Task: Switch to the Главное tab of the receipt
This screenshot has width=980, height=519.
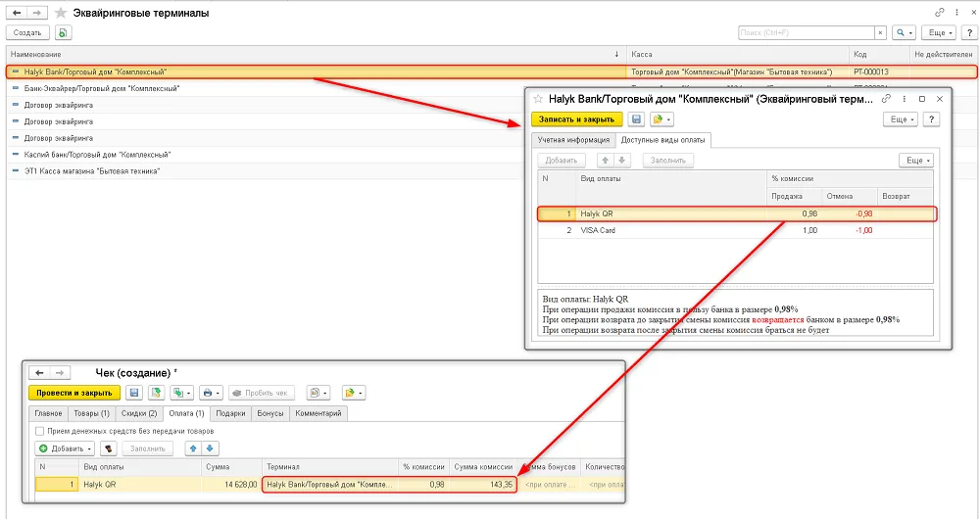Action: tap(48, 413)
